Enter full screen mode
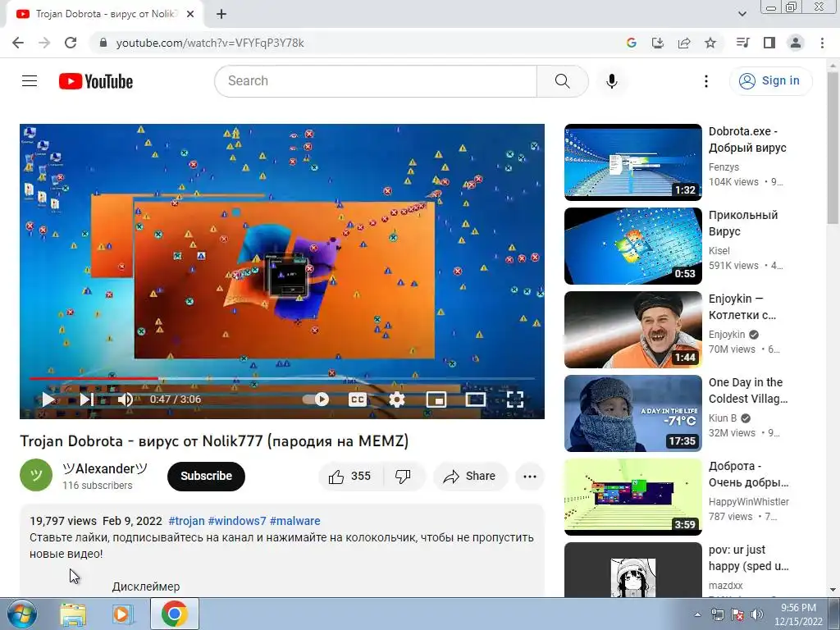 [515, 399]
